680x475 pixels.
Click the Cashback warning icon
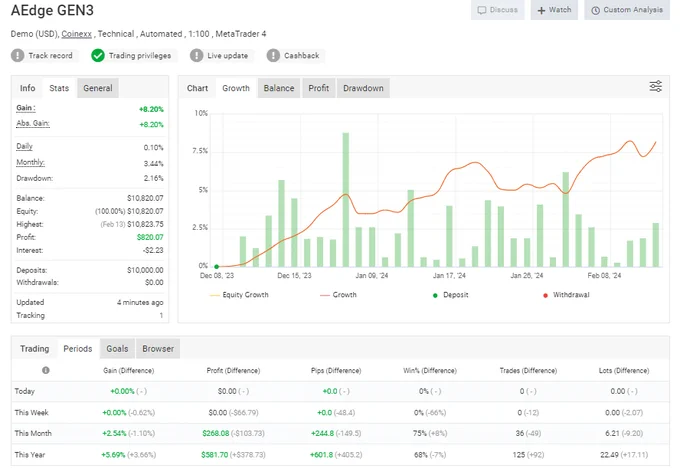click(x=273, y=56)
